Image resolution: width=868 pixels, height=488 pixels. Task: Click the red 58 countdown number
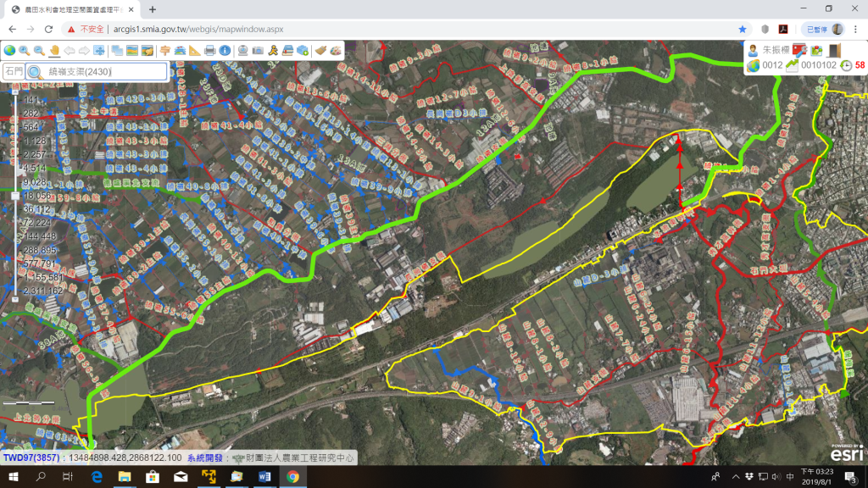coord(860,65)
